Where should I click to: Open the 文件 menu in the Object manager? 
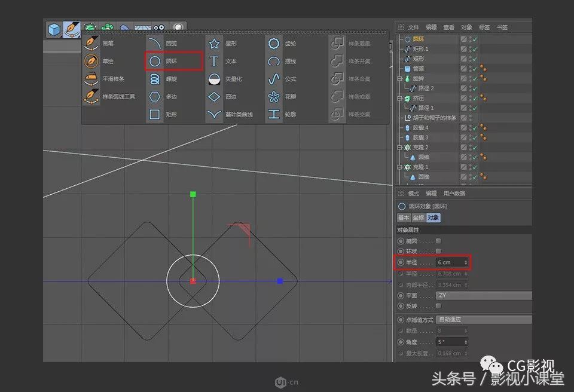414,26
